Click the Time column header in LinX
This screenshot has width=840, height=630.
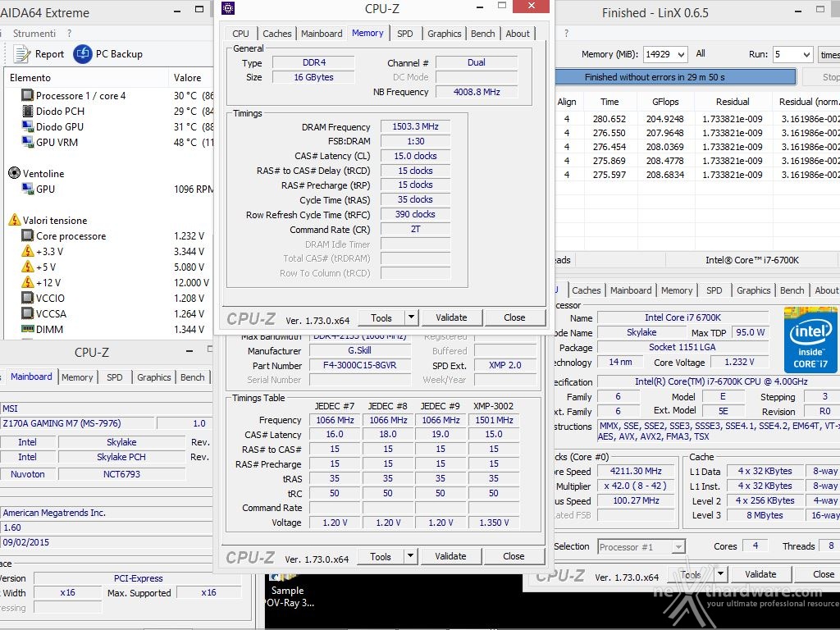click(x=609, y=101)
